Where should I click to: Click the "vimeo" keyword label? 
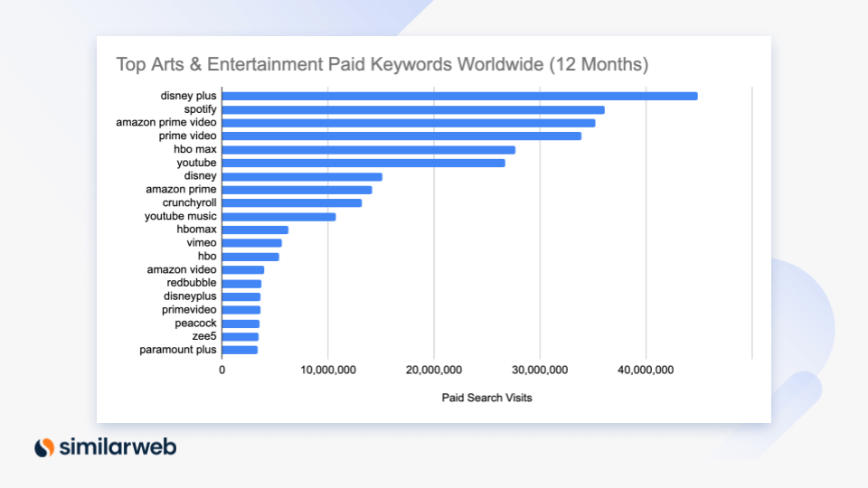pyautogui.click(x=202, y=243)
